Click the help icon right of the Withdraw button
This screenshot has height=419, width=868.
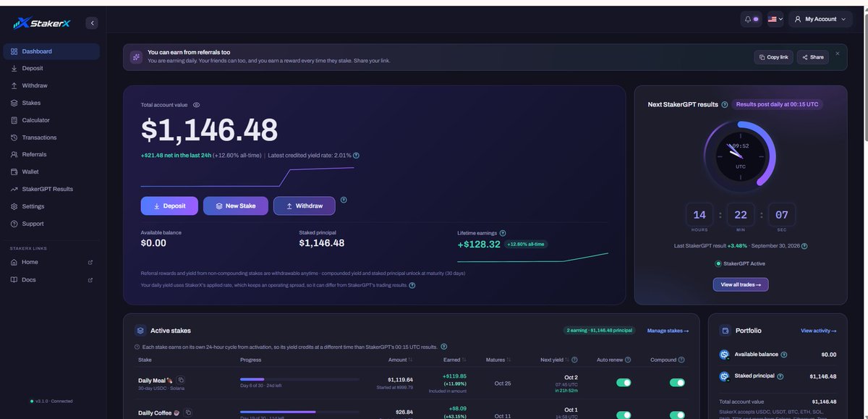tap(344, 200)
